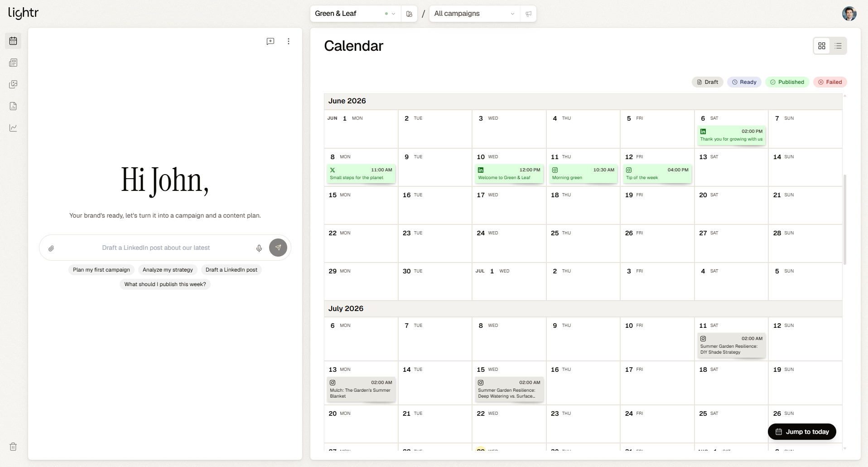Click 'Analyze my strategy' suggestion
The height and width of the screenshot is (467, 868).
(168, 270)
